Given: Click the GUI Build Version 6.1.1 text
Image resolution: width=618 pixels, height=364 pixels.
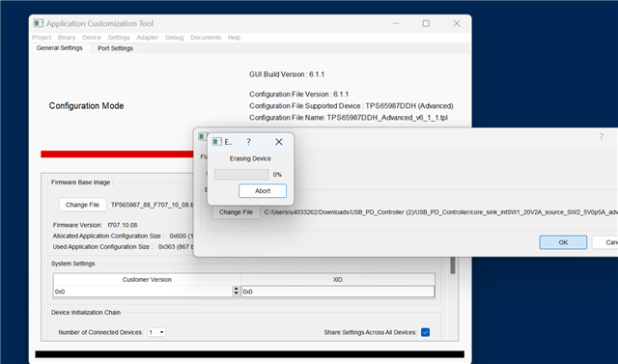Looking at the screenshot, I should point(287,74).
